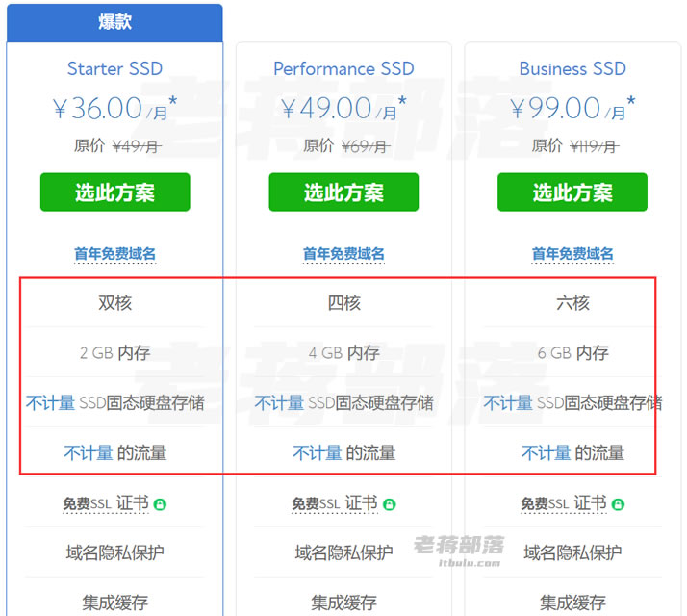687x616 pixels.
Task: Click the Business SSD plan title
Action: (x=572, y=69)
